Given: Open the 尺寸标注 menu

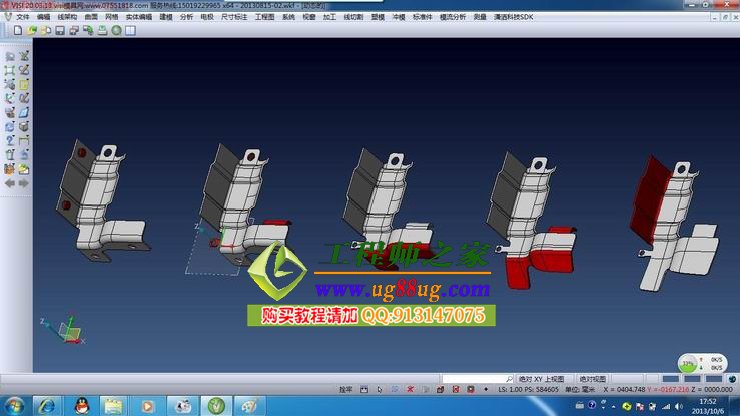Looking at the screenshot, I should pos(234,17).
